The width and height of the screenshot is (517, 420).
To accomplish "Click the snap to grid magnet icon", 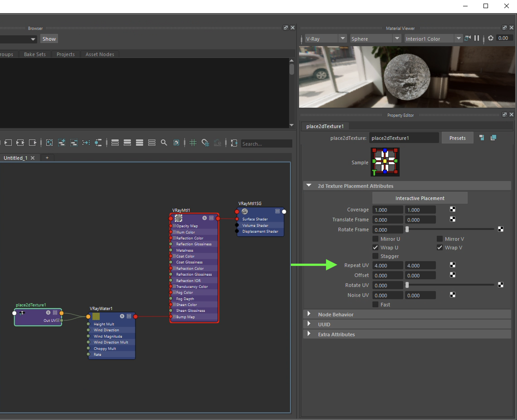I will pos(205,143).
